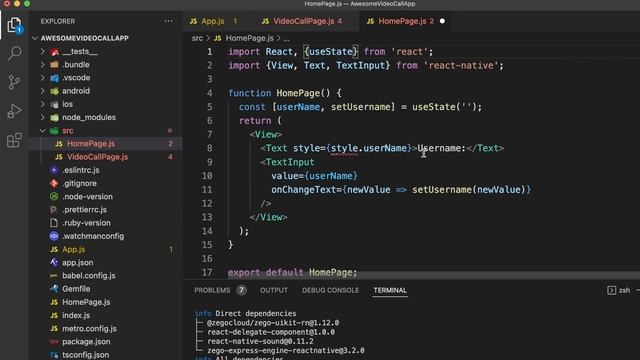Click useState in the import line
This screenshot has width=640, height=360.
pyautogui.click(x=331, y=52)
